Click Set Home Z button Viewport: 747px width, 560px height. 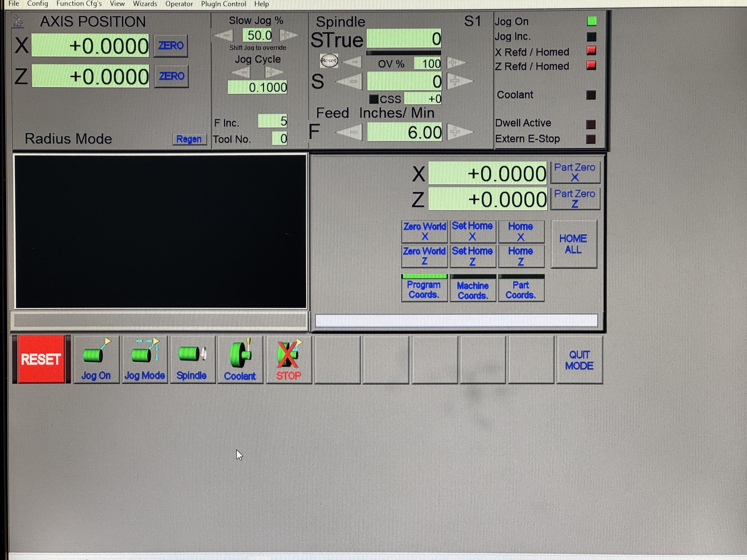(x=473, y=256)
